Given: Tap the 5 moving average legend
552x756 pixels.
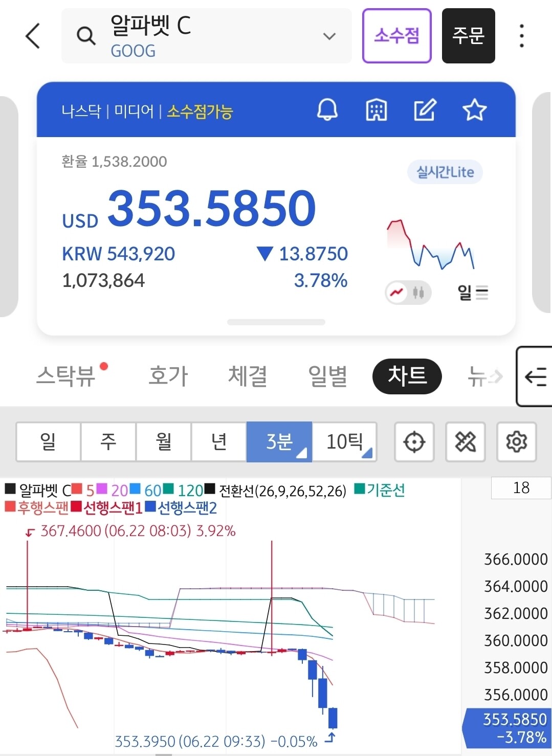Looking at the screenshot, I should click(x=83, y=490).
